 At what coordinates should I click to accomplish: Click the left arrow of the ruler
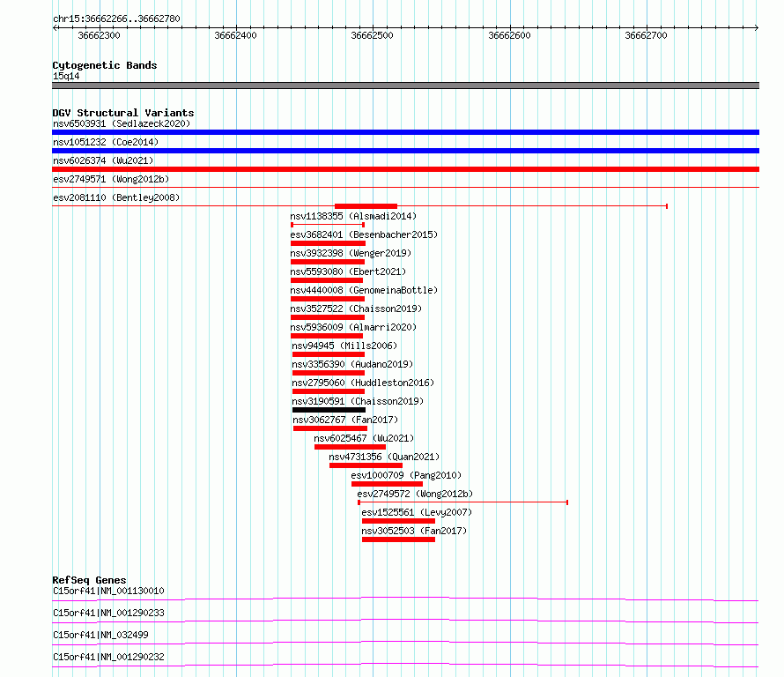pyautogui.click(x=55, y=28)
